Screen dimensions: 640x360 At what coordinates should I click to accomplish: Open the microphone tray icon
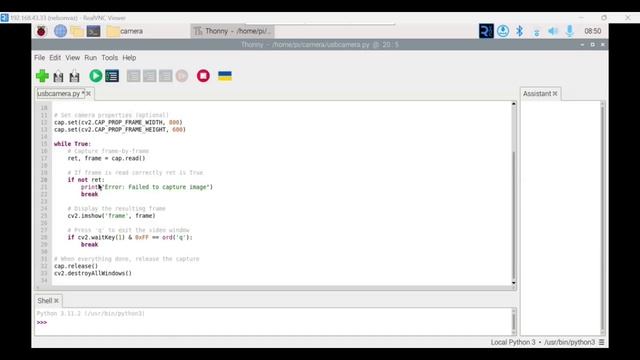pyautogui.click(x=570, y=31)
